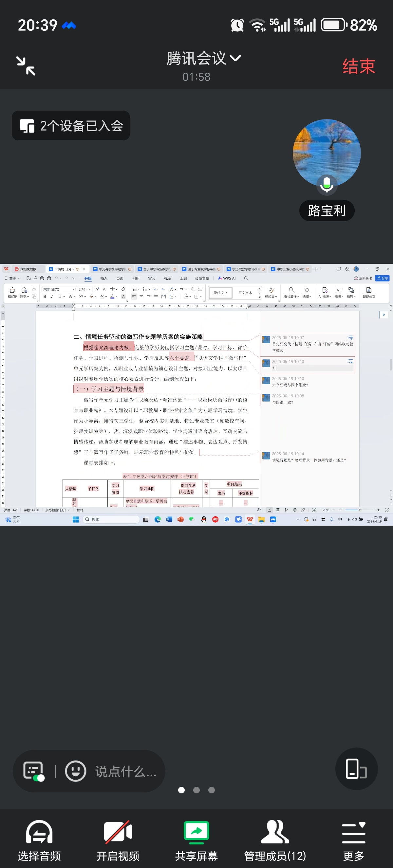
Task: Open the emoji smiley picker
Action: pyautogui.click(x=76, y=770)
